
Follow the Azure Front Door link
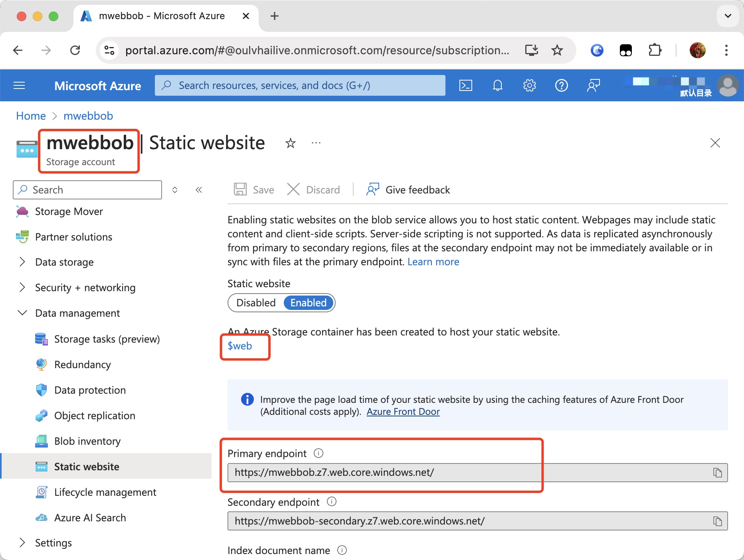point(403,412)
